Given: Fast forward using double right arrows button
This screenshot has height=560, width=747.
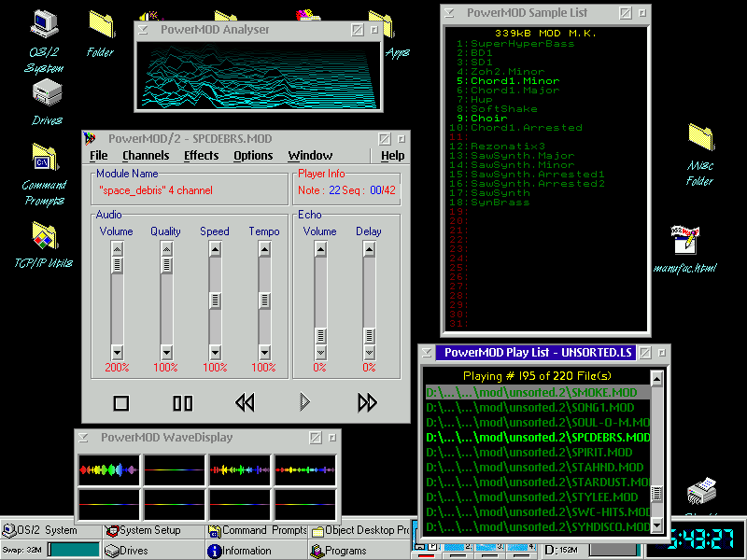Looking at the screenshot, I should pos(367,403).
